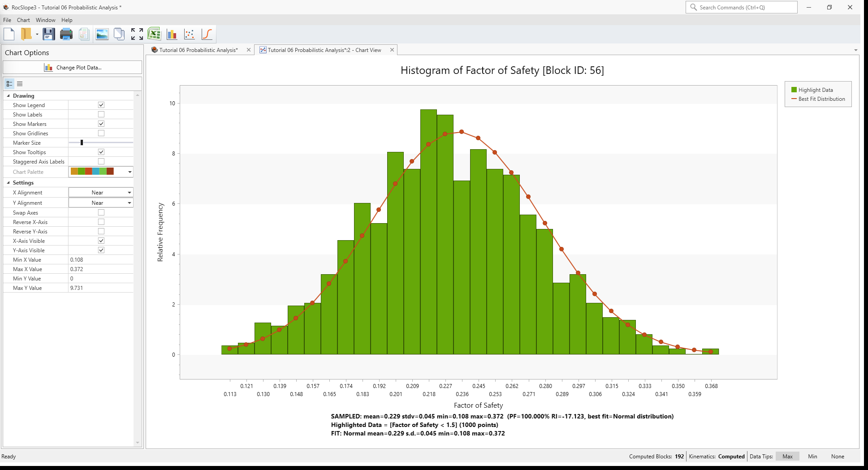Viewport: 868px width, 470px height.
Task: Set Data Tips to Max
Action: [787, 457]
